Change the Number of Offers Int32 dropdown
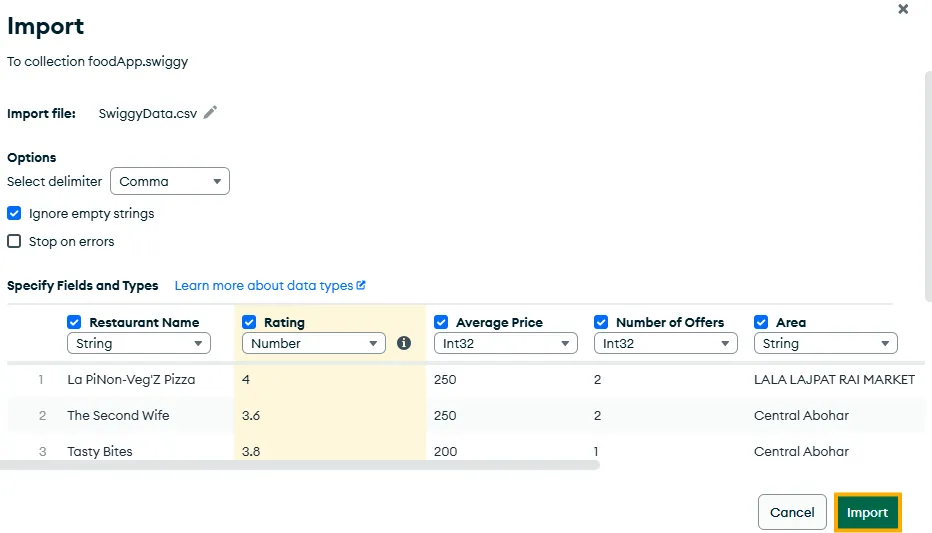Screen dimensions: 932x533 coord(665,343)
